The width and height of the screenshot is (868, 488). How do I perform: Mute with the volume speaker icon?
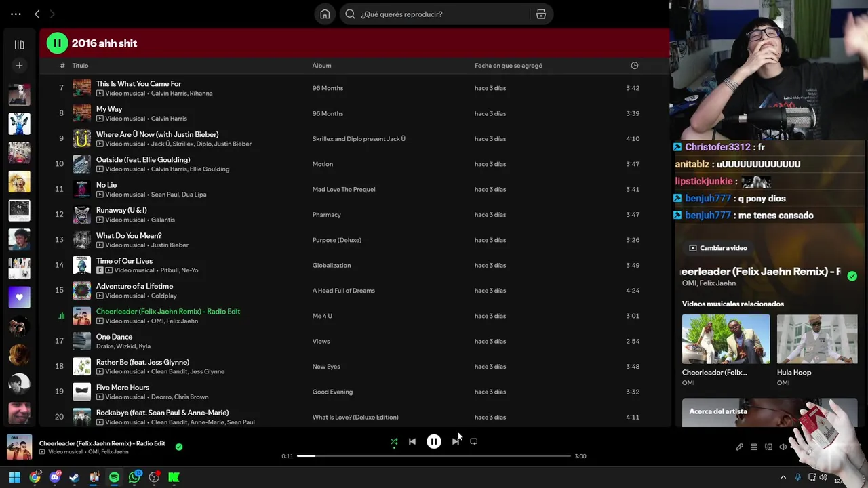783,447
